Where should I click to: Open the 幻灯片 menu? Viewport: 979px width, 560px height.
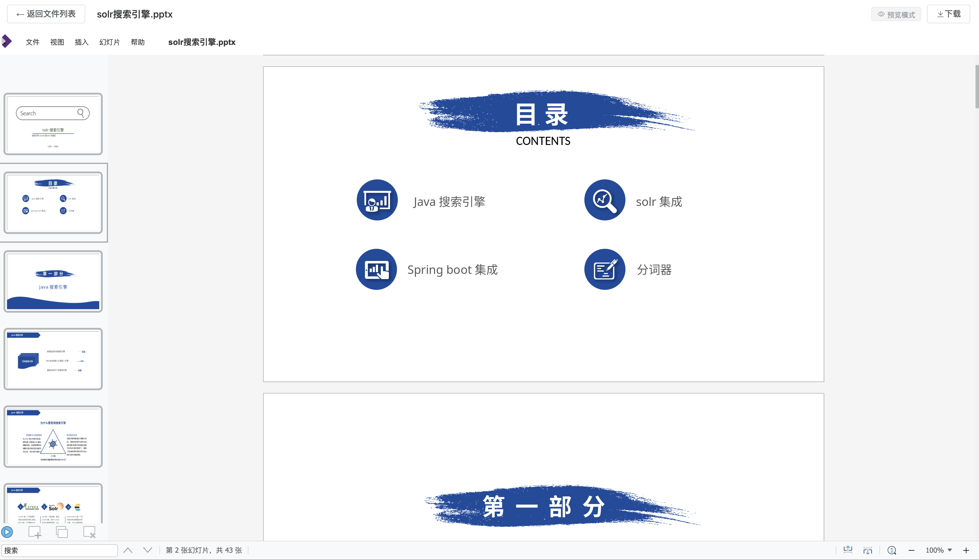tap(109, 42)
